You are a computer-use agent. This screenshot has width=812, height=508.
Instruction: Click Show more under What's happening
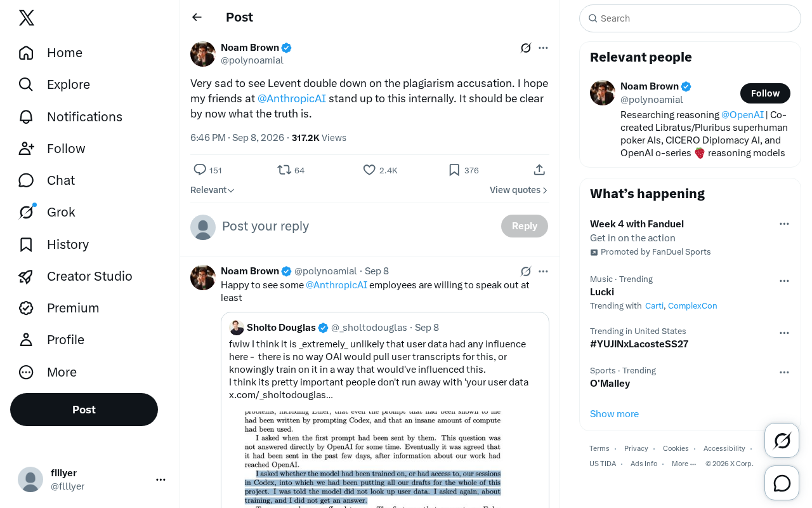click(614, 414)
